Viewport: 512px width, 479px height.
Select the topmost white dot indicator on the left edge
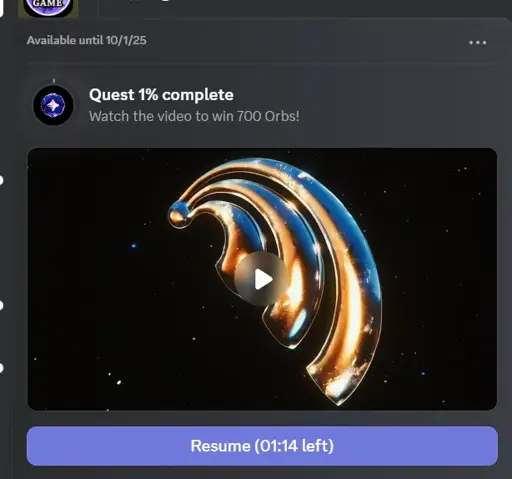[x=1, y=180]
